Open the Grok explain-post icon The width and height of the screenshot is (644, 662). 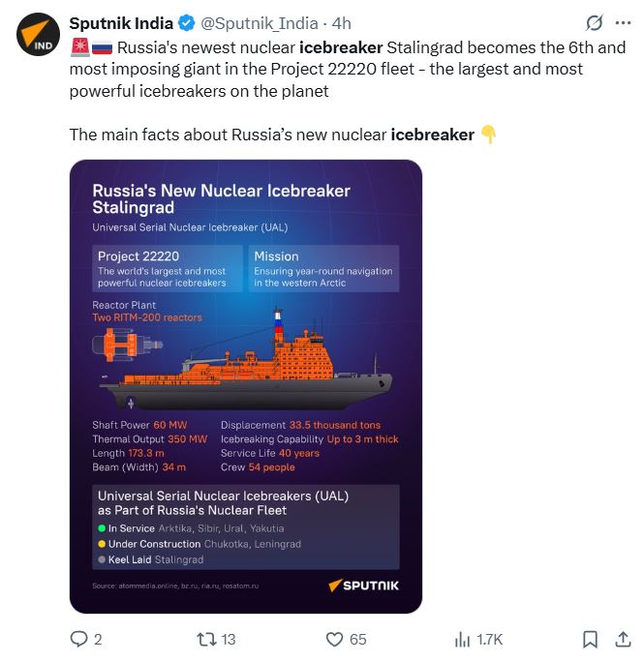pos(595,23)
